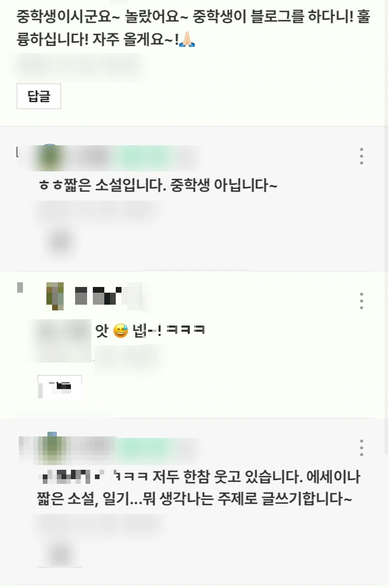
Task: Click the green badge on the 짧은 소설입니다 reply header
Action: pos(144,157)
